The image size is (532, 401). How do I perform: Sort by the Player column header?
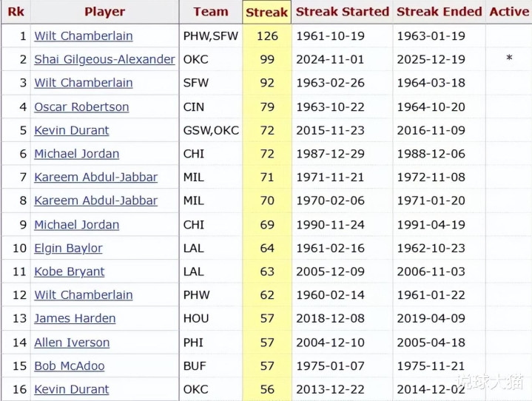(x=104, y=12)
